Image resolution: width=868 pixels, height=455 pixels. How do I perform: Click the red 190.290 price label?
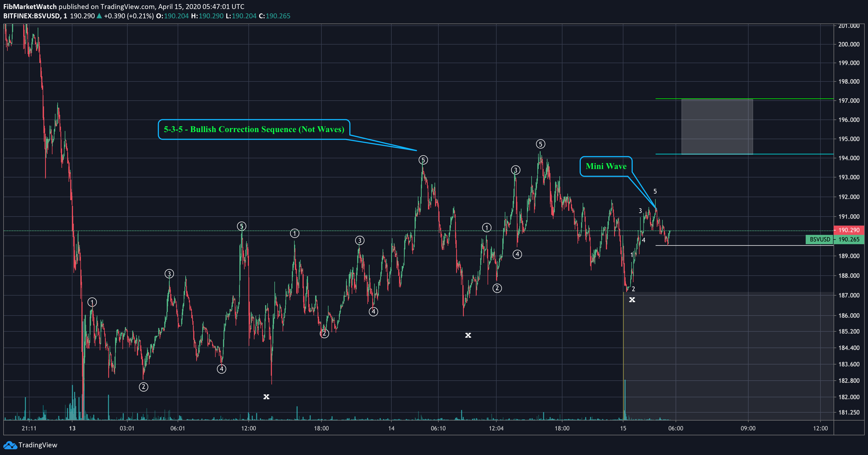(x=848, y=230)
